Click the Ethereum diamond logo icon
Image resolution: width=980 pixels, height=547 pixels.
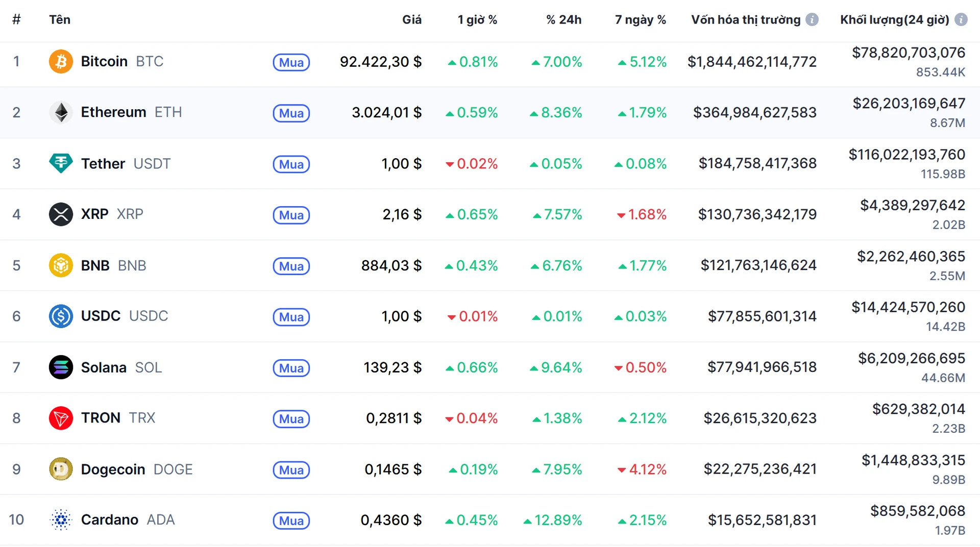(x=61, y=112)
